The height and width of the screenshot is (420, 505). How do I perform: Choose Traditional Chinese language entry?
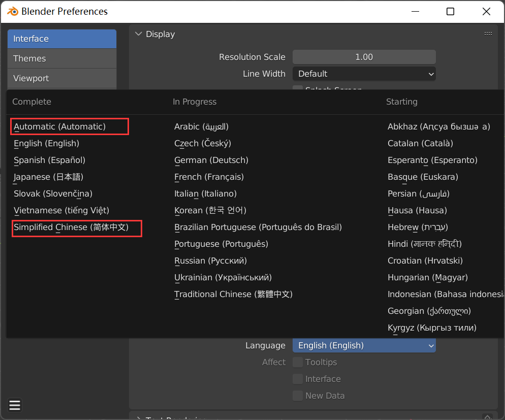pos(233,294)
